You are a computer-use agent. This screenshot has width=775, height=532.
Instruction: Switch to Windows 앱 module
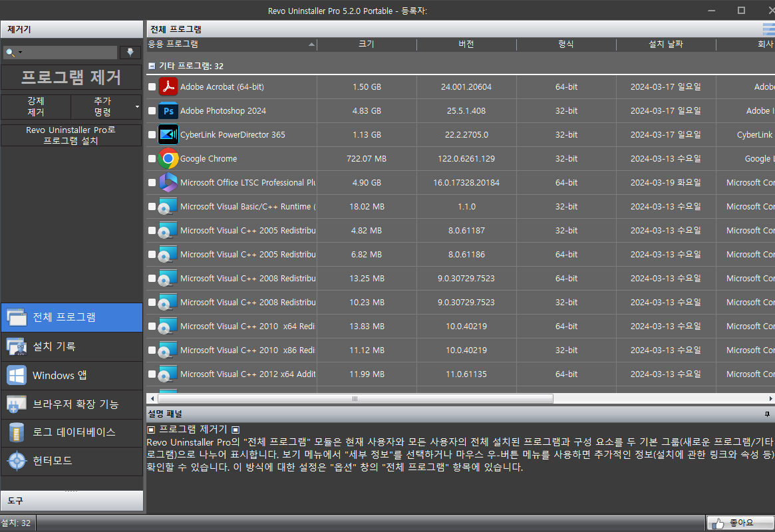coord(72,376)
